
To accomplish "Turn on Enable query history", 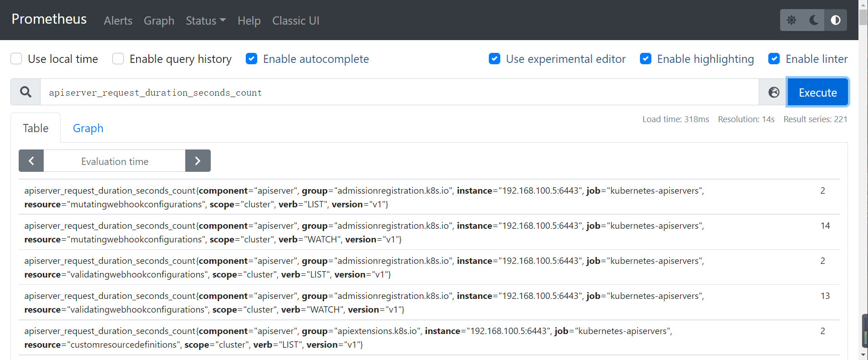I will [118, 59].
